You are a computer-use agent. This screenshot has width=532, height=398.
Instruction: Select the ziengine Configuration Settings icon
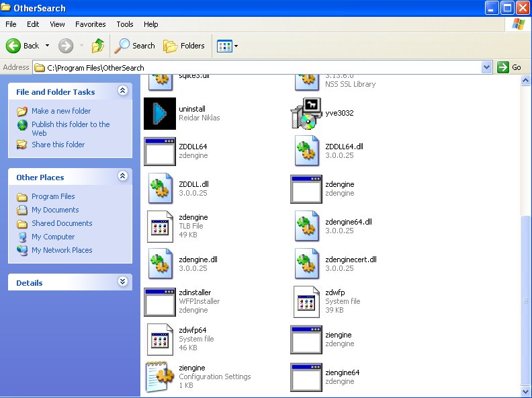tap(160, 377)
